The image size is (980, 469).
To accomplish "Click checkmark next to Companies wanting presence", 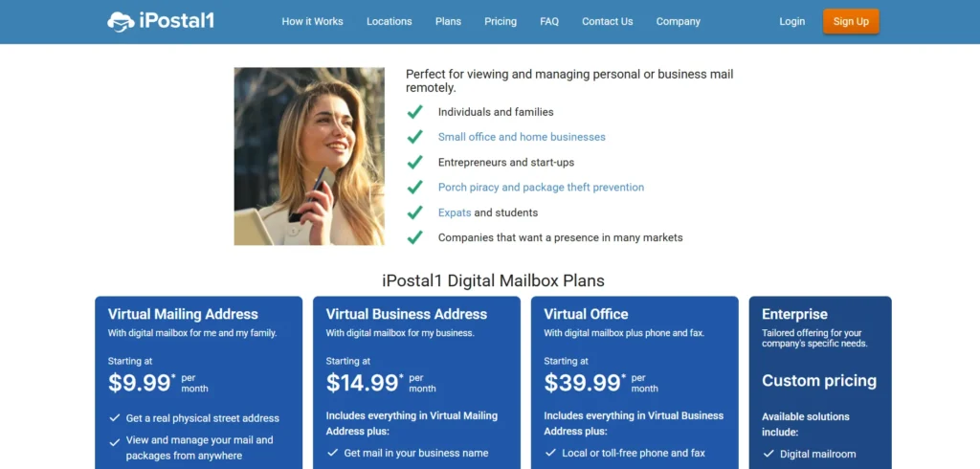I will (415, 237).
